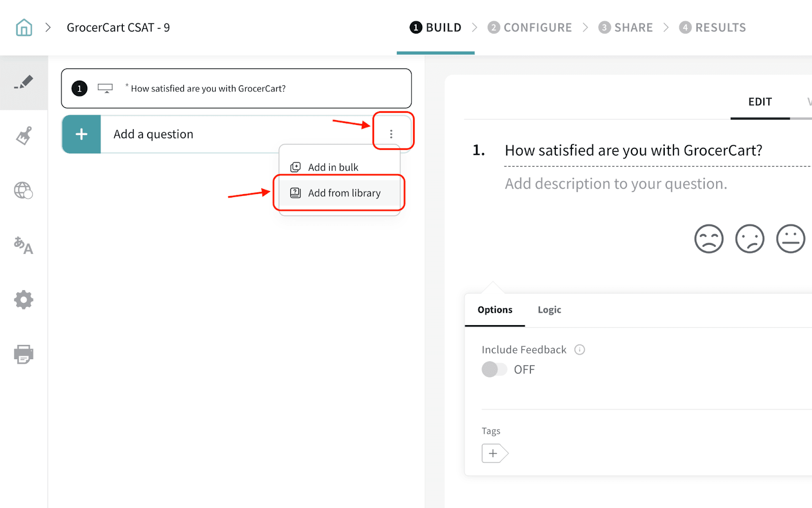The width and height of the screenshot is (812, 508).
Task: Go to the Configure step
Action: [530, 27]
